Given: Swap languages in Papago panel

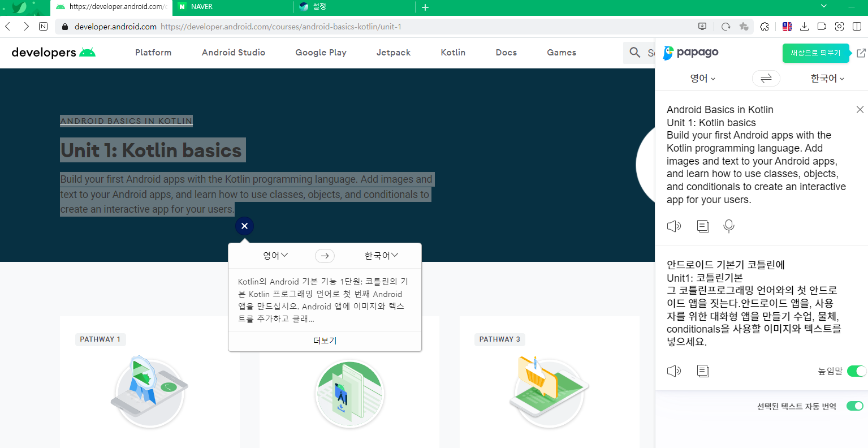Looking at the screenshot, I should point(766,79).
